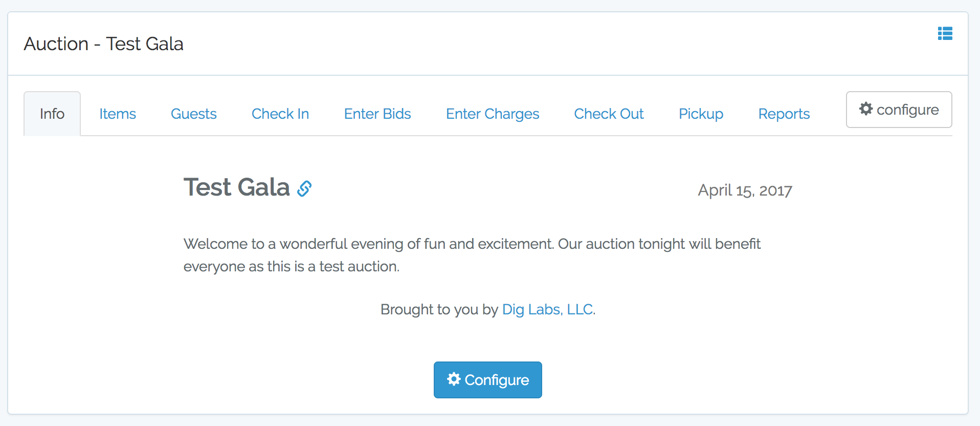This screenshot has height=426, width=980.
Task: Switch to the Info tab
Action: point(52,114)
